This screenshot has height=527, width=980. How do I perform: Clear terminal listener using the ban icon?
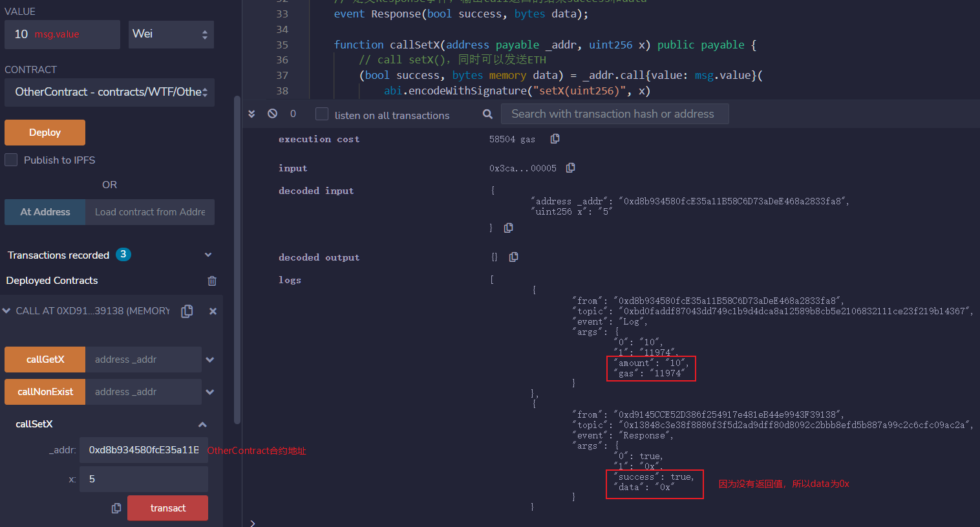tap(272, 113)
